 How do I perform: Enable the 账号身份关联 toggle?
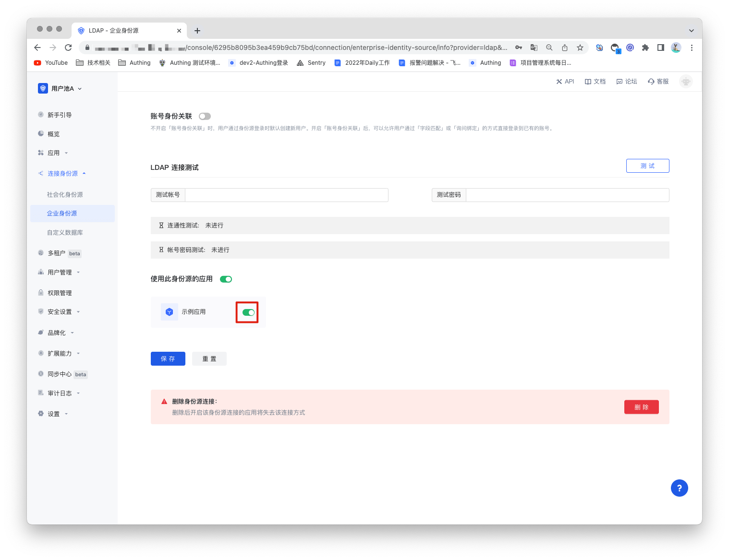pos(205,116)
